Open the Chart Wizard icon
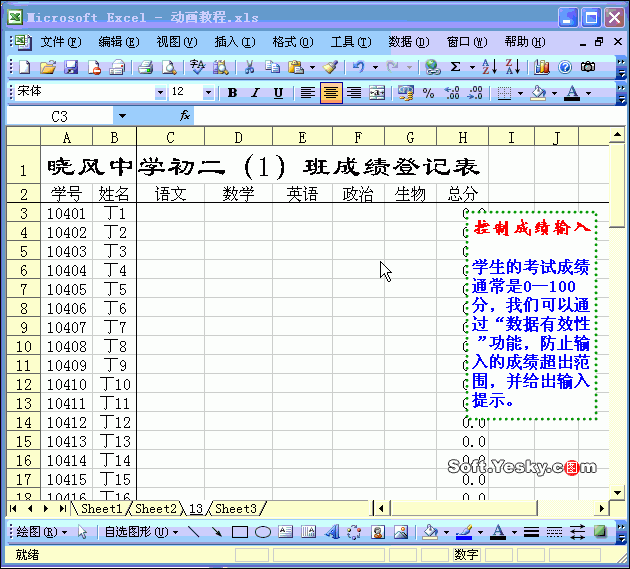 541,67
